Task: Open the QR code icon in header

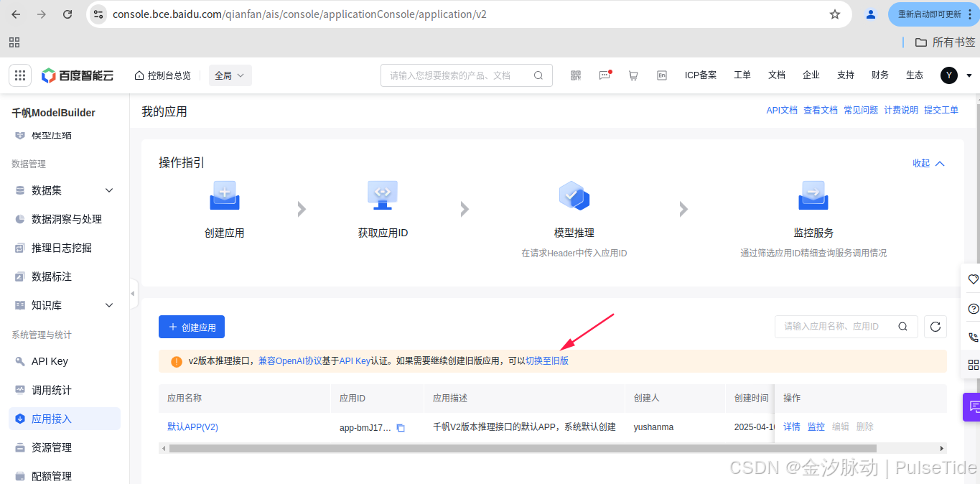Action: coord(576,75)
